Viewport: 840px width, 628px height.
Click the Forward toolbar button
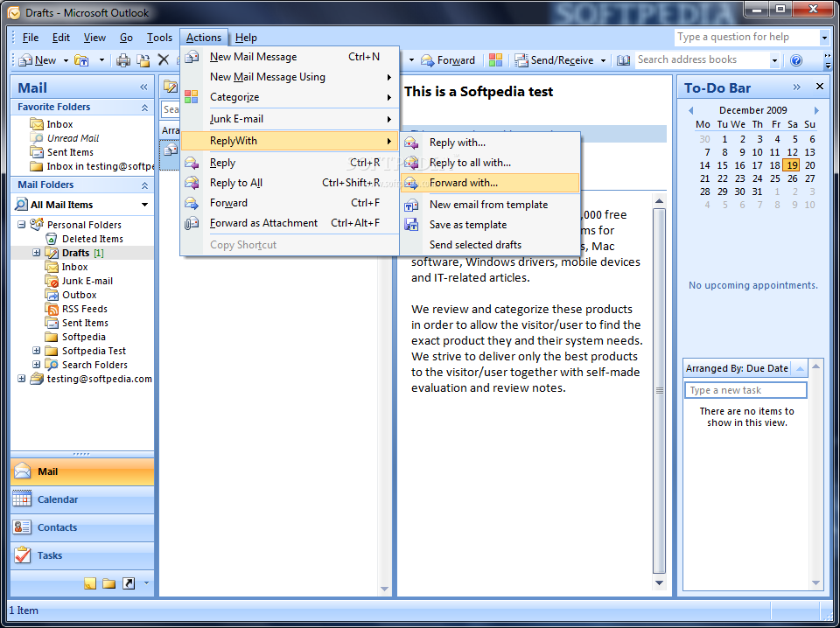tap(448, 60)
